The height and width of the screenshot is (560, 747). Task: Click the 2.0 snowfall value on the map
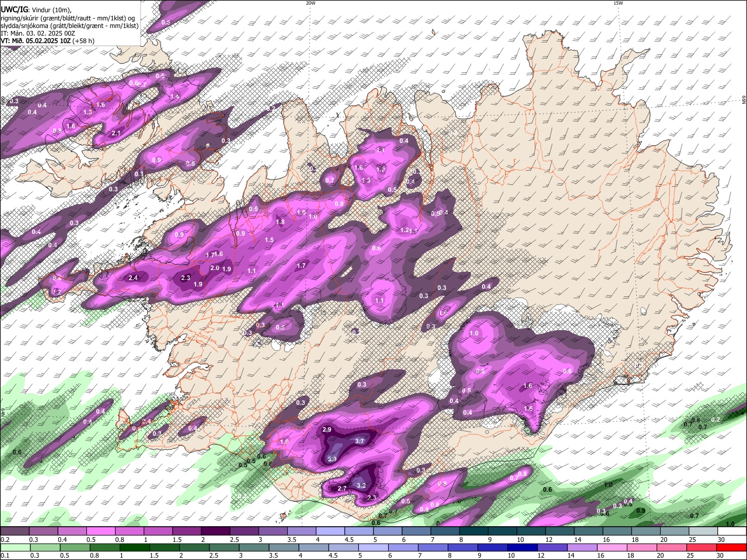click(214, 268)
